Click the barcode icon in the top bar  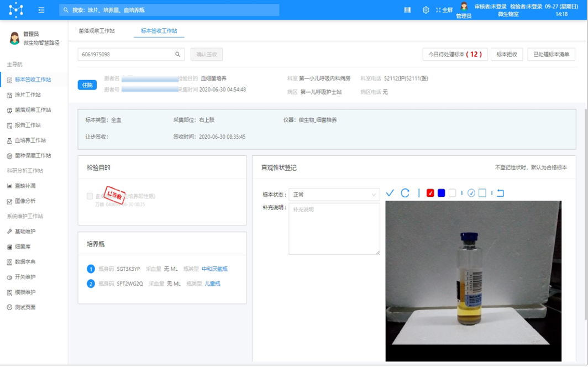pos(407,9)
